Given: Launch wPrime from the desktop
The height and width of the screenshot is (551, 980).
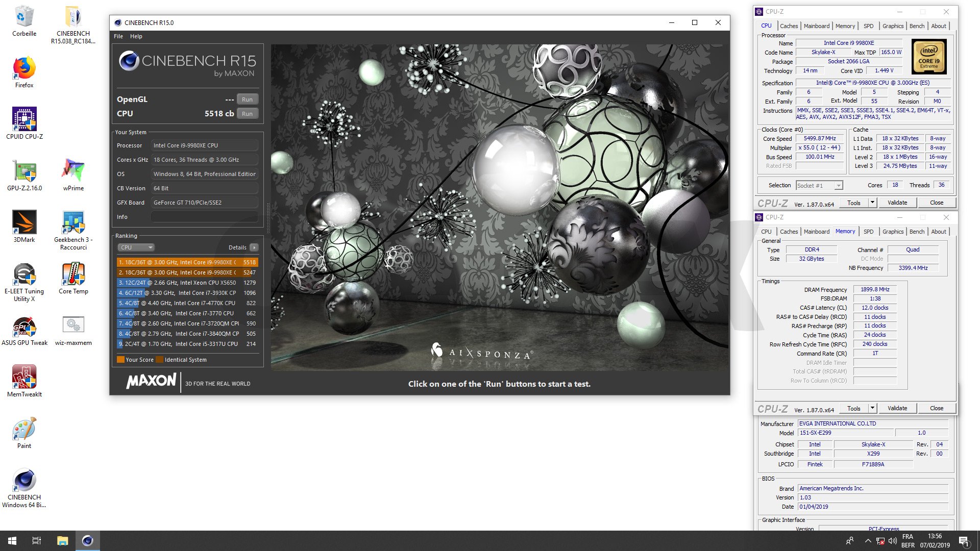Looking at the screenshot, I should pyautogui.click(x=73, y=176).
